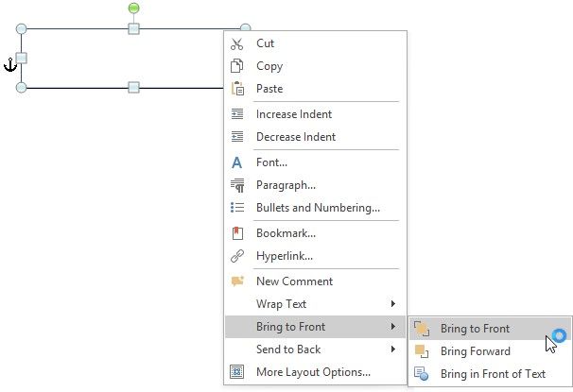Expand the Wrap Text submenu arrow
Screen dimensions: 573x392
[393, 304]
